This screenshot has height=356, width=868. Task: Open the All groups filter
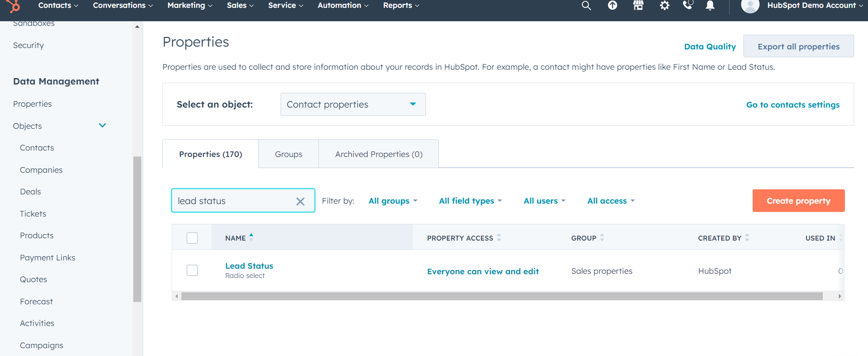coord(393,201)
